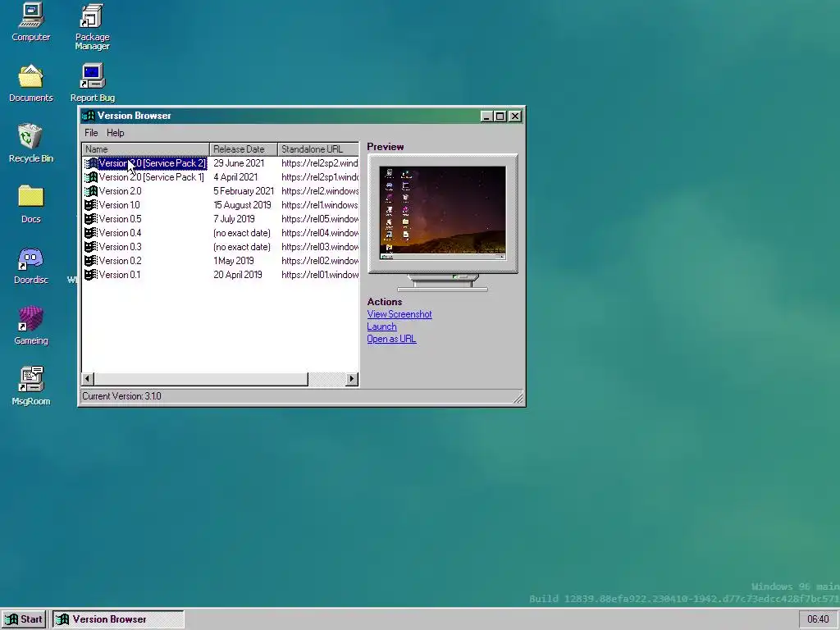Click the https://rel05 standalone URL cell

coord(320,219)
